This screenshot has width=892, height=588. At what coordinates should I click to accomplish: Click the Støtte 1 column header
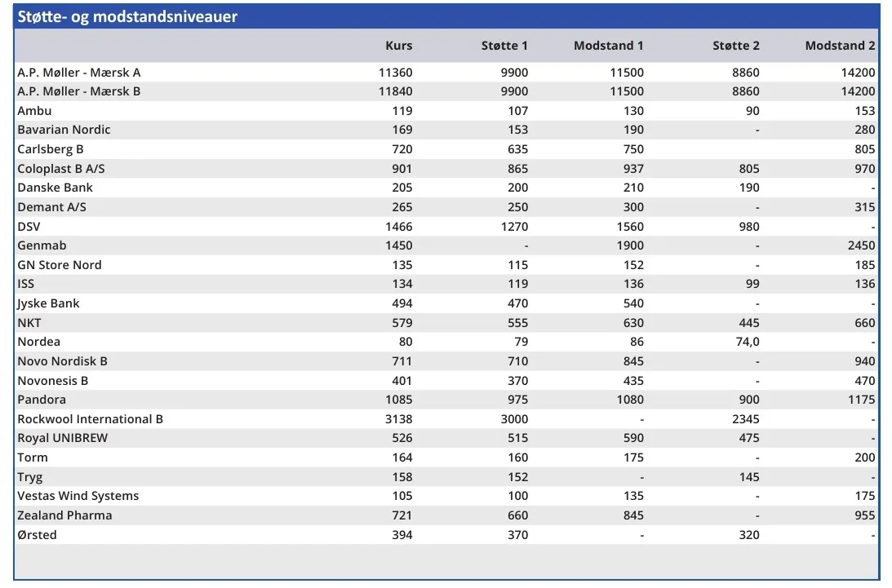504,46
